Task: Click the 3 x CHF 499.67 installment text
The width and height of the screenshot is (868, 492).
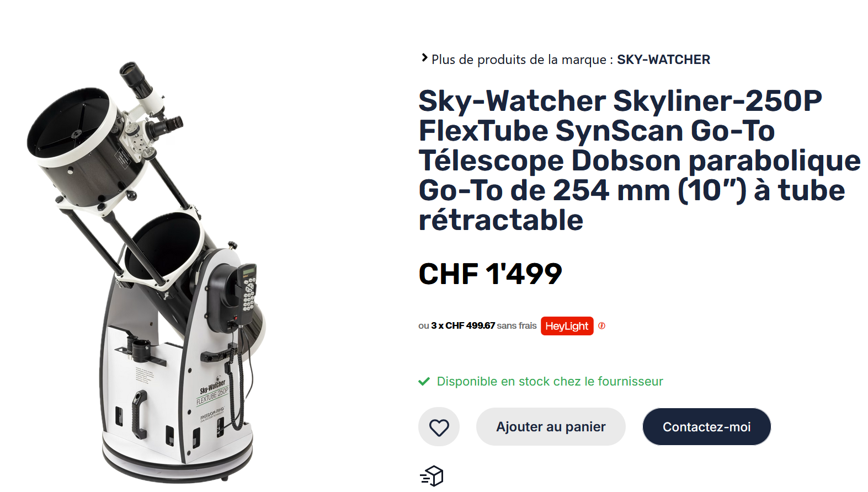Action: (463, 326)
